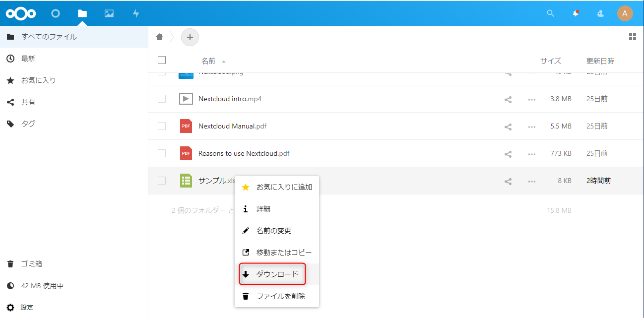Open the Dashboard circle icon in header
The height and width of the screenshot is (318, 644).
click(56, 13)
